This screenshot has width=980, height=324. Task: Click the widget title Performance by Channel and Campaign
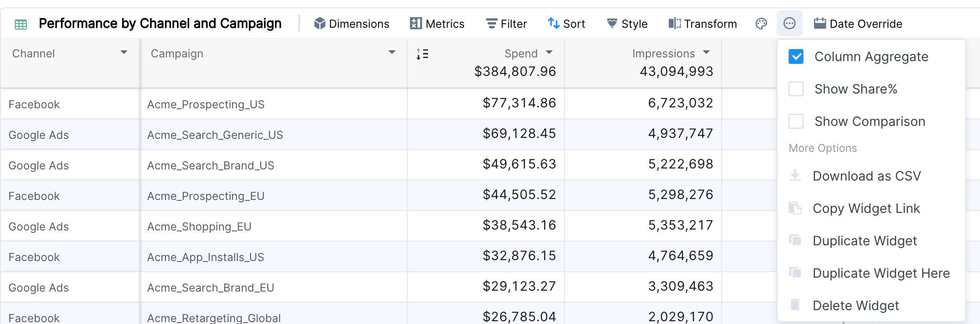pyautogui.click(x=160, y=24)
